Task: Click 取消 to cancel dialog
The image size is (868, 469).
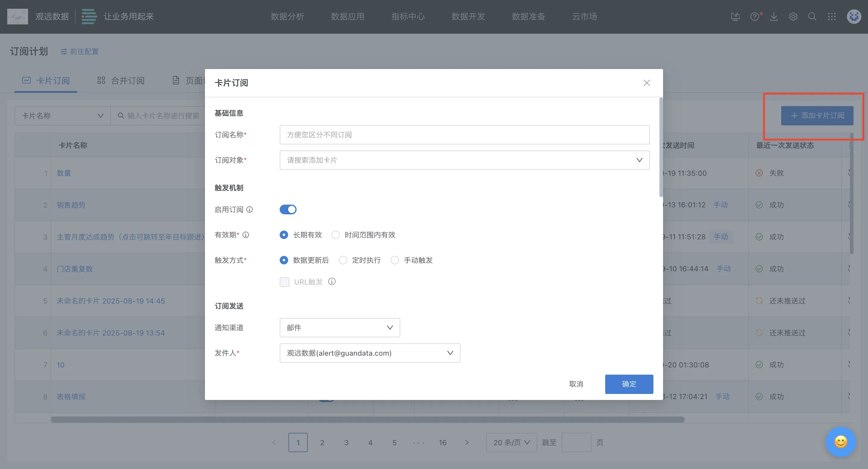Action: pyautogui.click(x=576, y=384)
